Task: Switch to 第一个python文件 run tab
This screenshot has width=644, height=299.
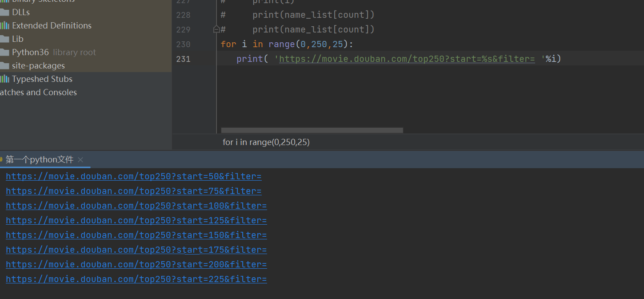Action: [40, 159]
